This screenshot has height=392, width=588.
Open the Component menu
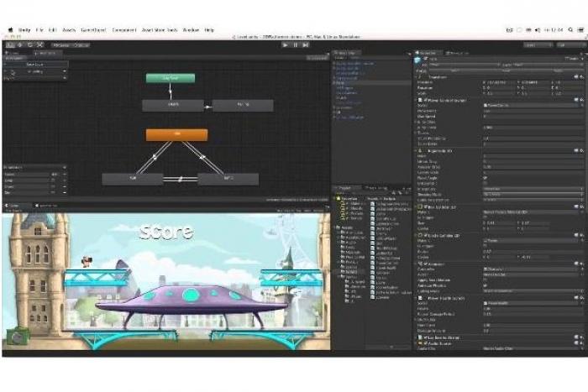pos(123,29)
